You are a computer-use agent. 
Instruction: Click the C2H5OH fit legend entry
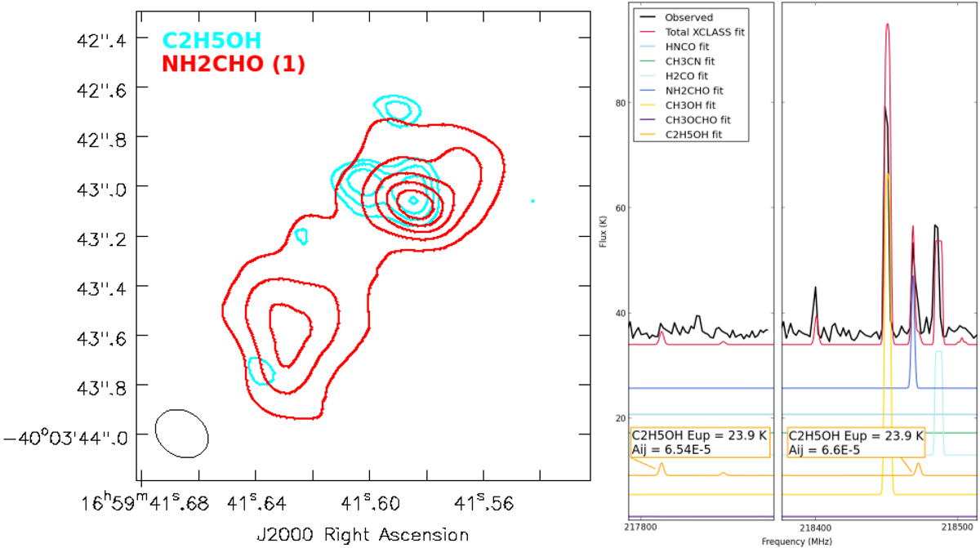click(x=694, y=134)
